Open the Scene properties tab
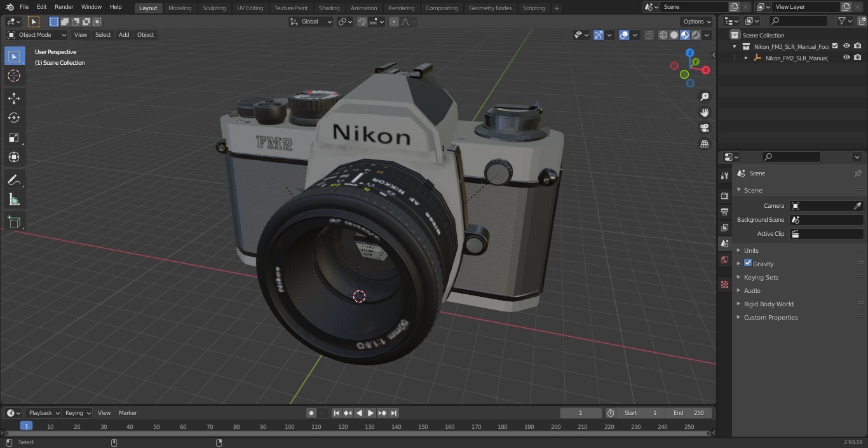 tap(724, 243)
